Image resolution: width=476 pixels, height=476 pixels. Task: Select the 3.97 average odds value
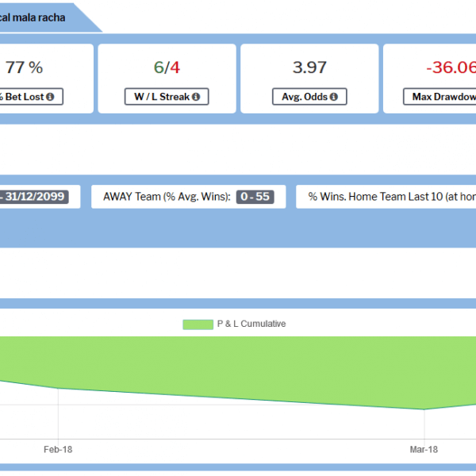click(310, 67)
